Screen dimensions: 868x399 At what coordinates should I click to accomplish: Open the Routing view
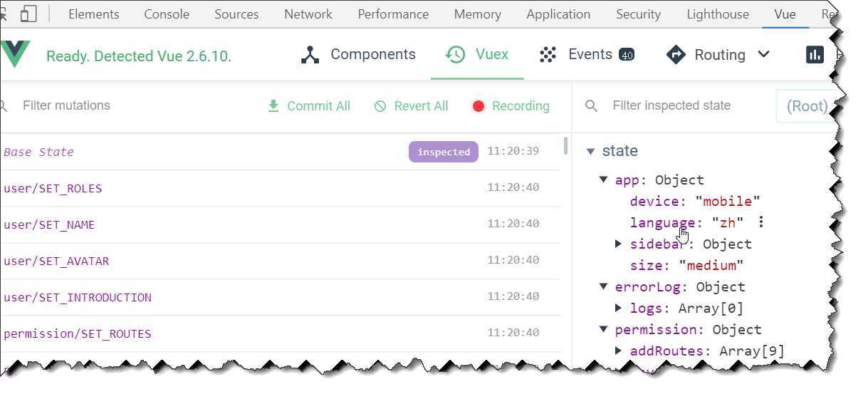[718, 55]
